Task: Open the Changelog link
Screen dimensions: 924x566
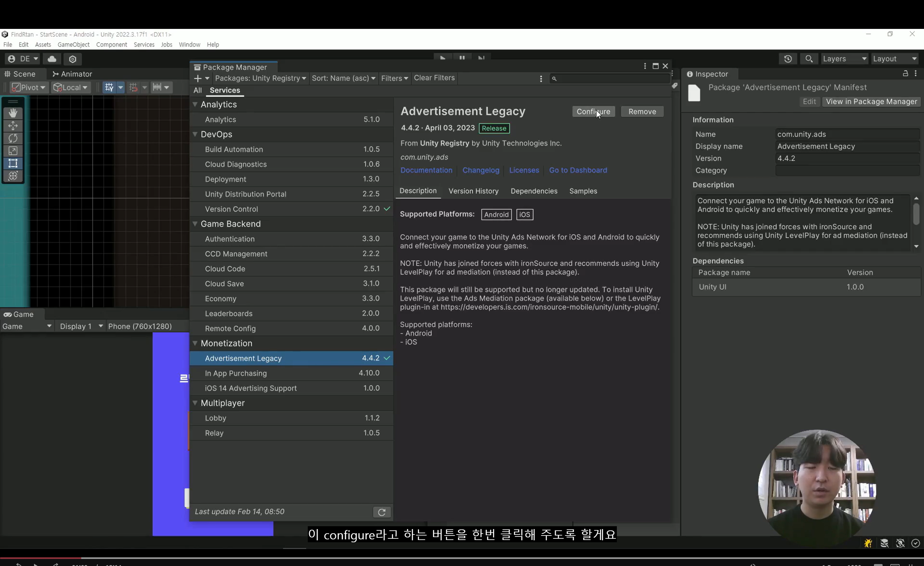Action: (x=481, y=170)
